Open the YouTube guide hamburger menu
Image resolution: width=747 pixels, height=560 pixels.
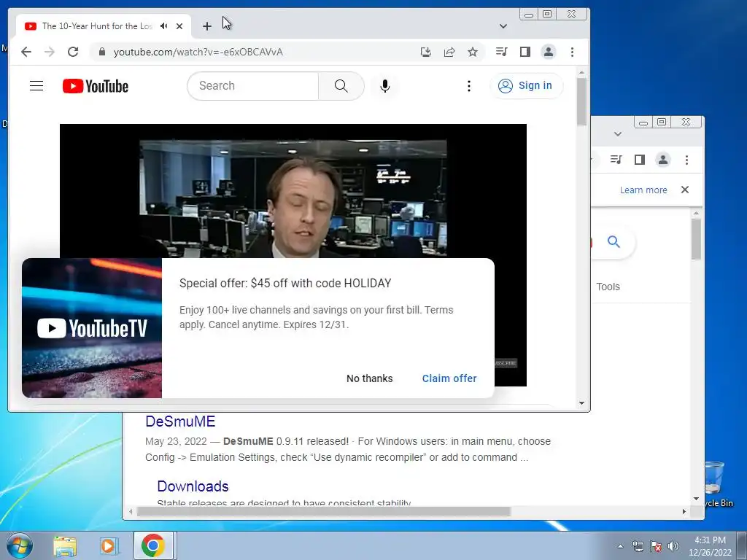click(x=36, y=86)
